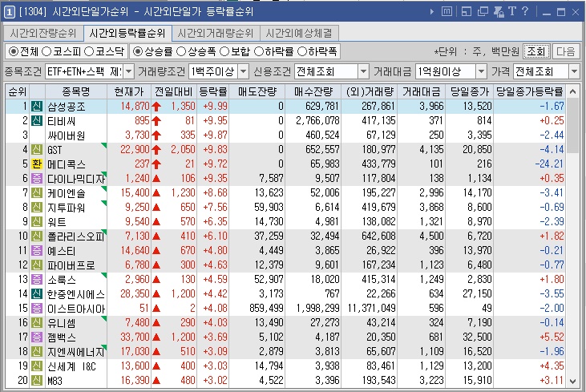Click the table scrollbar down arrow

pyautogui.click(x=572, y=381)
